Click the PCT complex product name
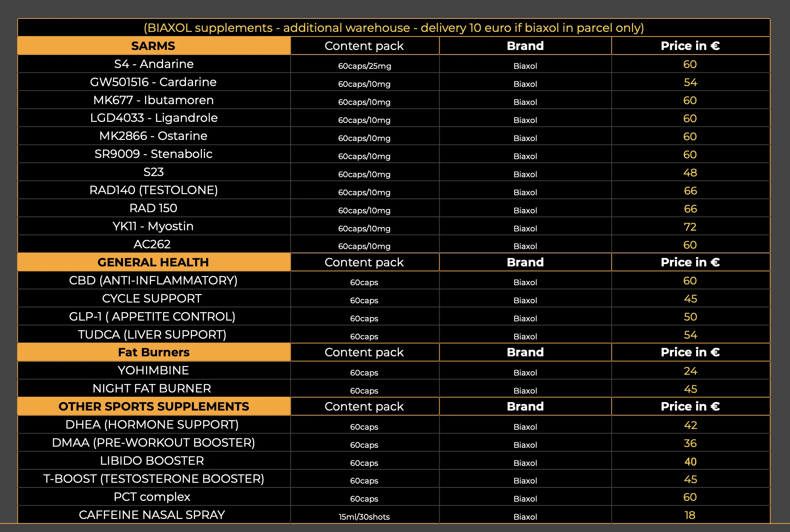This screenshot has width=790, height=532. point(152,497)
